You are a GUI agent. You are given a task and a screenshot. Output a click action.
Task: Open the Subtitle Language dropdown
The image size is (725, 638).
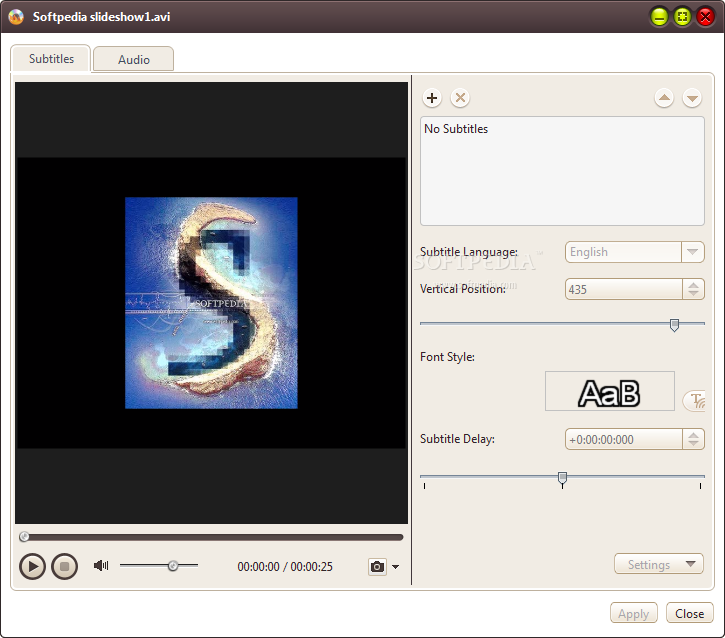tap(692, 252)
